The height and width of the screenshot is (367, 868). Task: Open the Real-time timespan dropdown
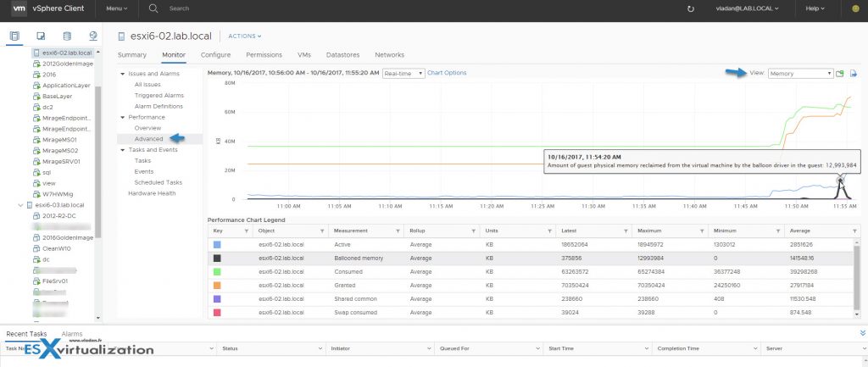(403, 74)
